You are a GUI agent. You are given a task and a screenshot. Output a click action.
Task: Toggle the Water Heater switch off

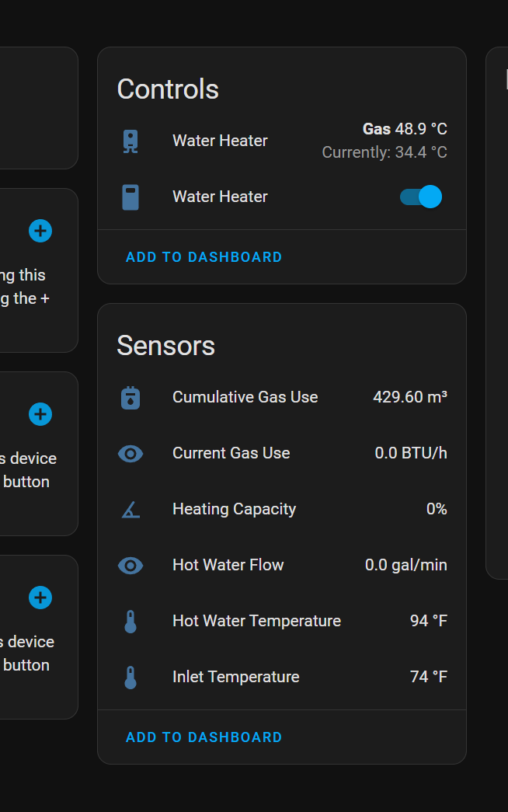[x=420, y=197]
